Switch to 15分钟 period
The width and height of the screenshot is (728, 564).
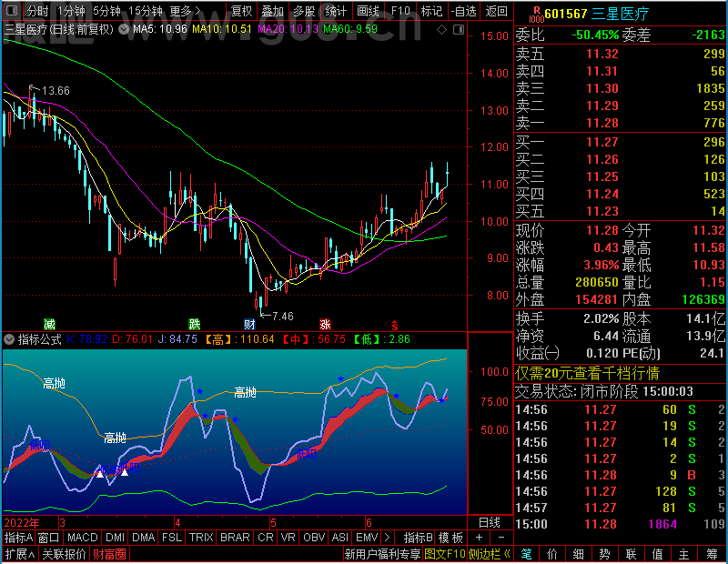click(x=145, y=11)
